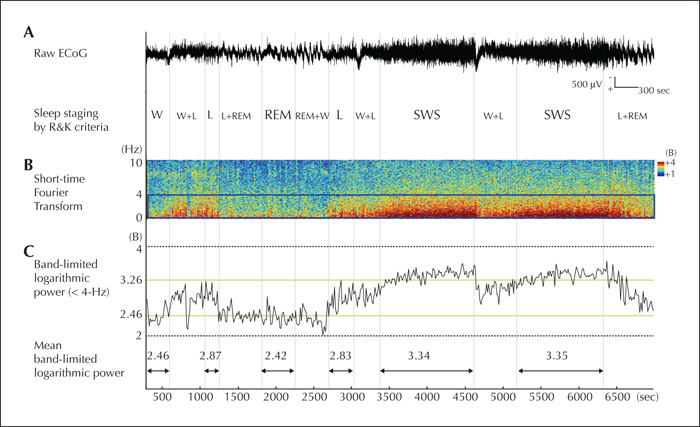This screenshot has width=700, height=427.
Task: Click the '300 sec' scale label
Action: tap(654, 90)
